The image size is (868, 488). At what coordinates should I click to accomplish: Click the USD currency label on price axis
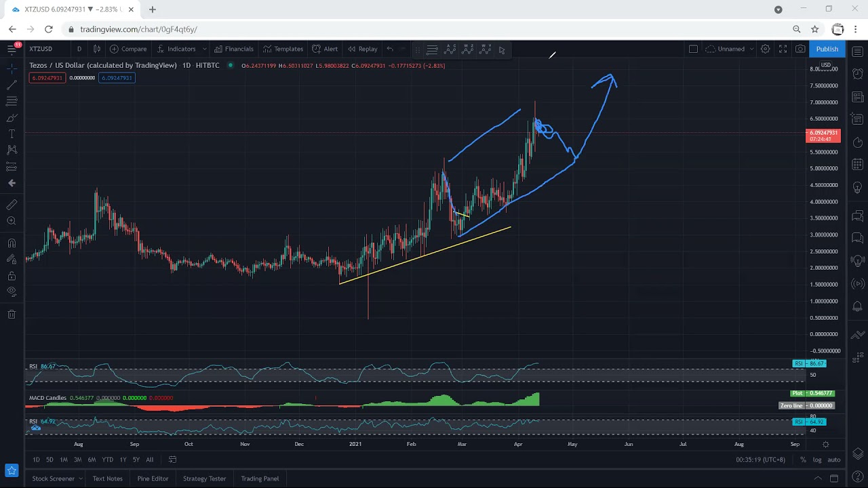coord(826,65)
